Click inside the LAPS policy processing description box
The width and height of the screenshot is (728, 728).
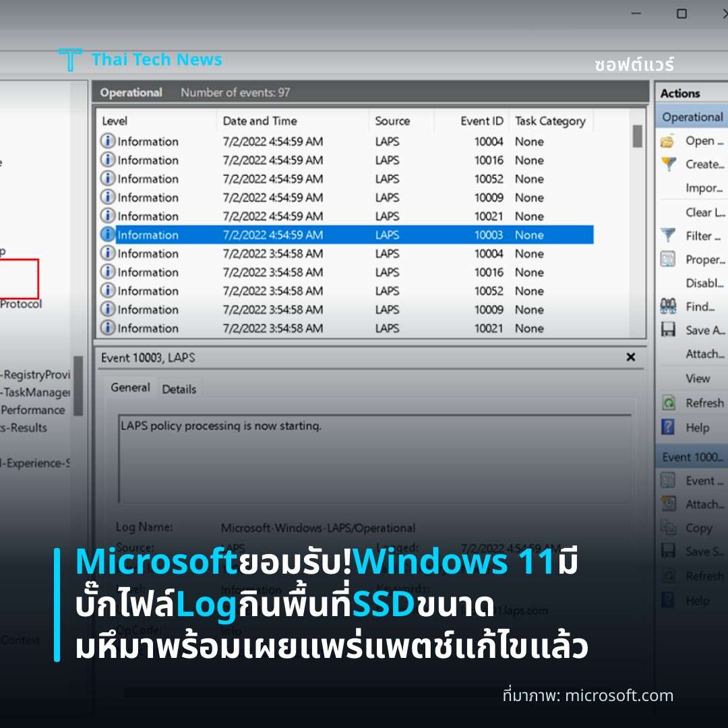[x=375, y=458]
